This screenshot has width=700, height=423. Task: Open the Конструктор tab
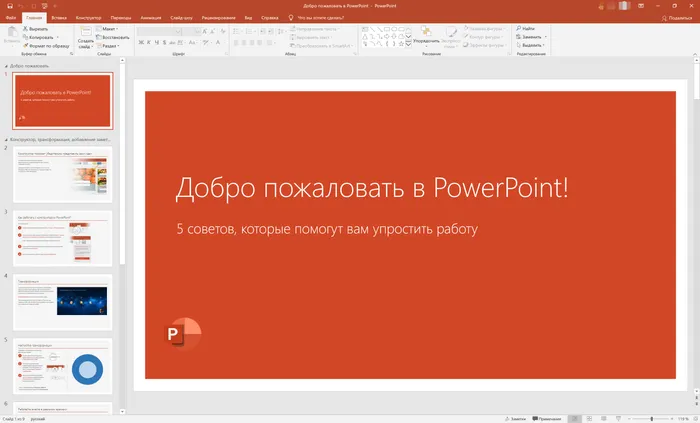[88, 18]
